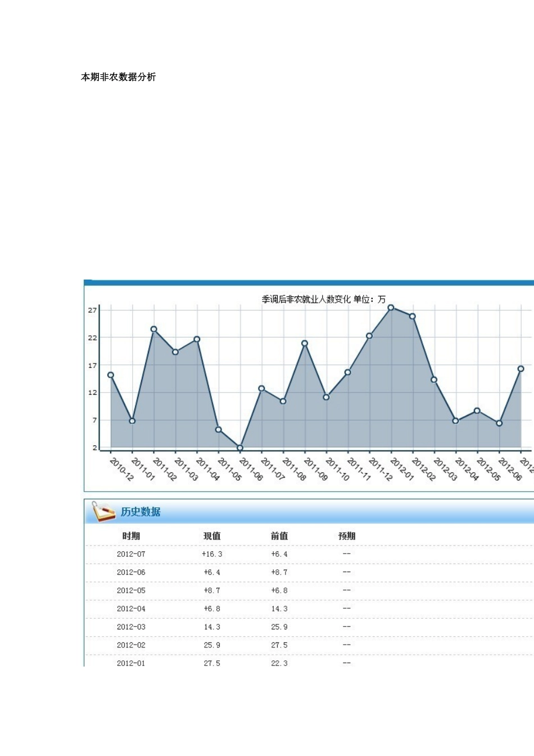Click the lowest data point at 2011-06
This screenshot has width=534, height=756.
(240, 448)
